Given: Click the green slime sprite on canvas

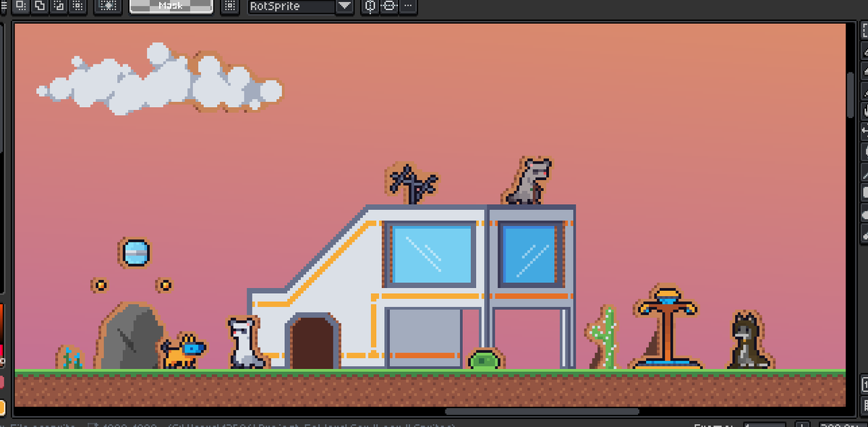Looking at the screenshot, I should [484, 359].
